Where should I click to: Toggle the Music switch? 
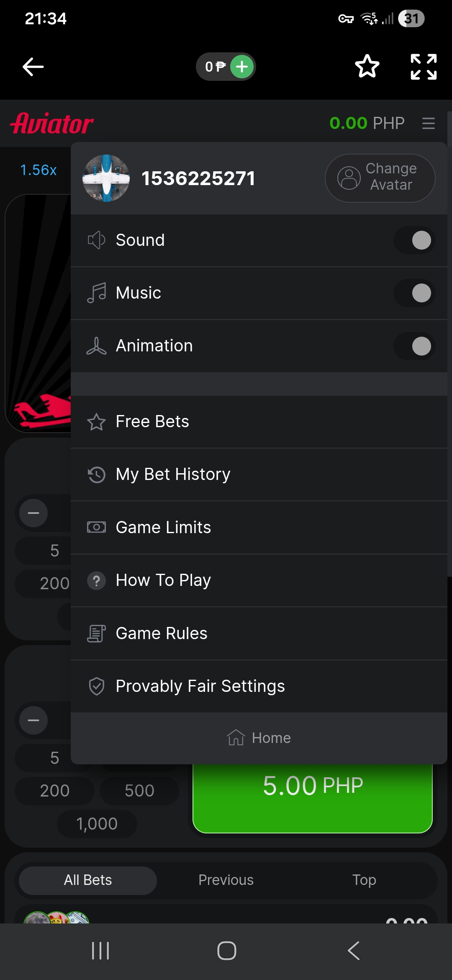click(x=414, y=293)
